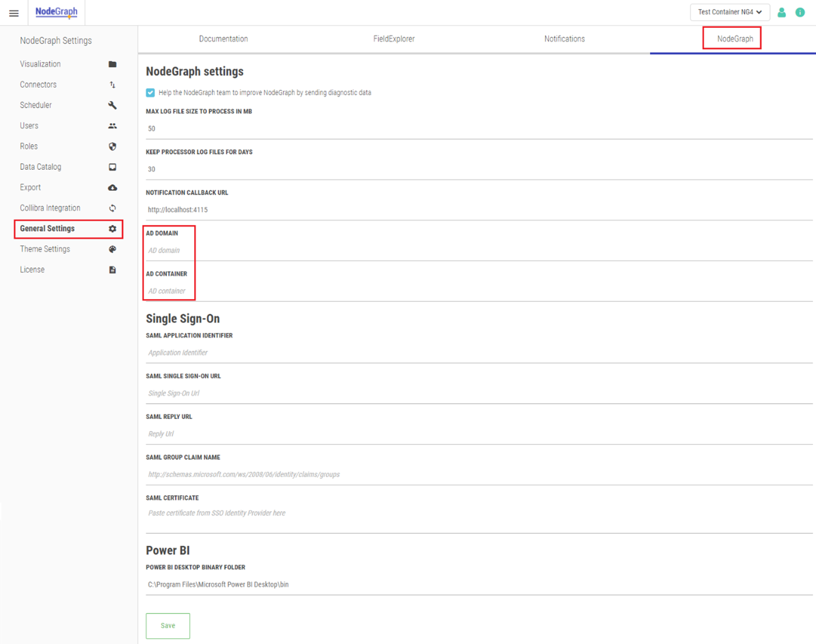This screenshot has width=816, height=644.
Task: Click the Collibra Integration sync icon
Action: point(112,208)
